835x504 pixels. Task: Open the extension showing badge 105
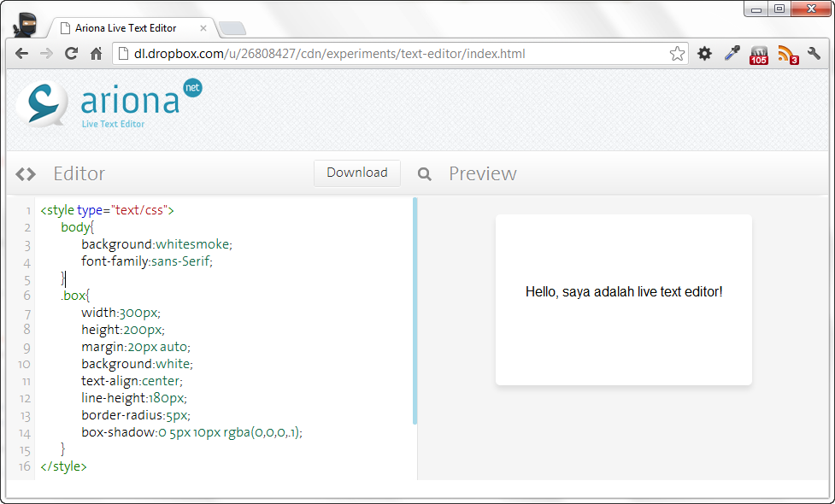759,55
